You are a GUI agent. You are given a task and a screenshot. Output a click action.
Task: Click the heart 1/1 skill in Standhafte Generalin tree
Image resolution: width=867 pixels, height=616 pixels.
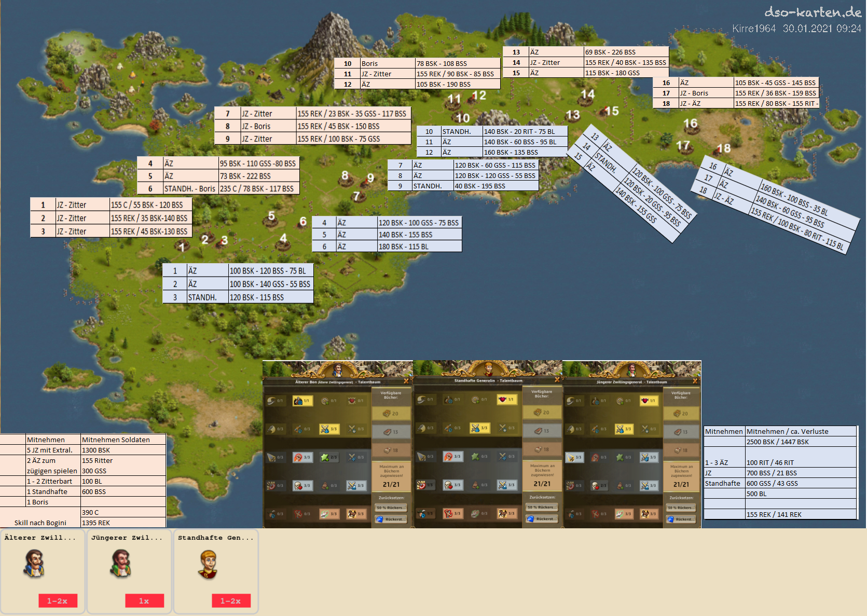[x=506, y=400]
